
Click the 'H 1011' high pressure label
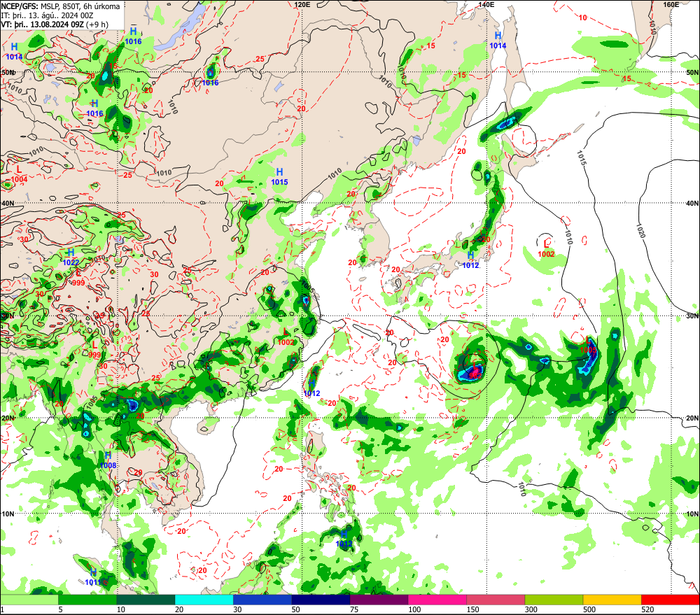point(93,577)
